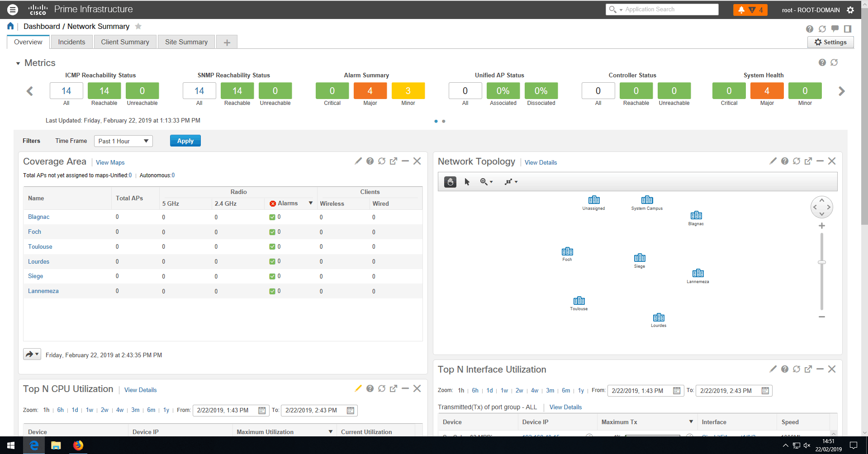Viewport: 868px width, 454px height.
Task: Open the dashboard Settings button
Action: tap(830, 42)
